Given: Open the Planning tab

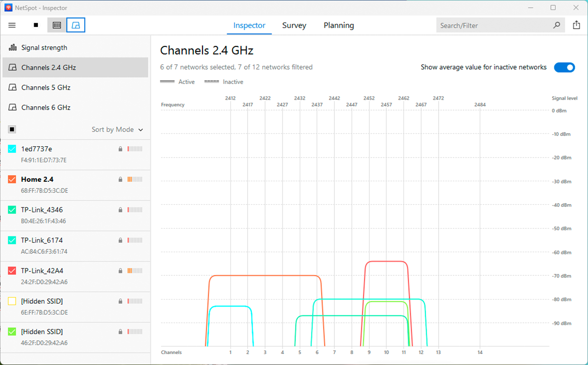Looking at the screenshot, I should pos(339,26).
